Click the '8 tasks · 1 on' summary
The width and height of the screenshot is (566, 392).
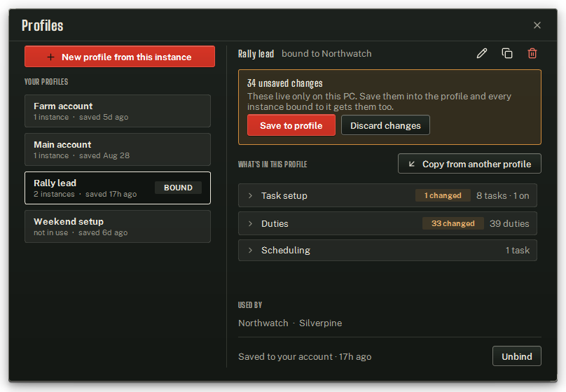(x=502, y=195)
